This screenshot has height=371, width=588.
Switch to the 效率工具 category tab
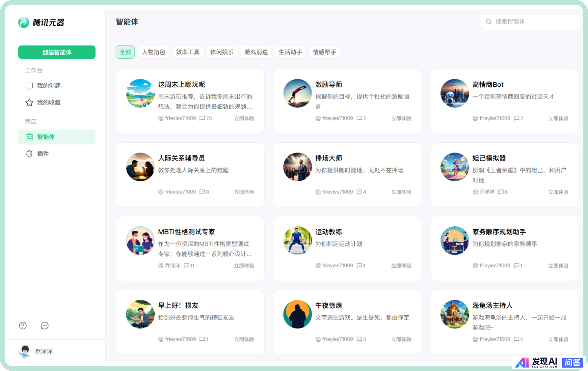coord(188,52)
